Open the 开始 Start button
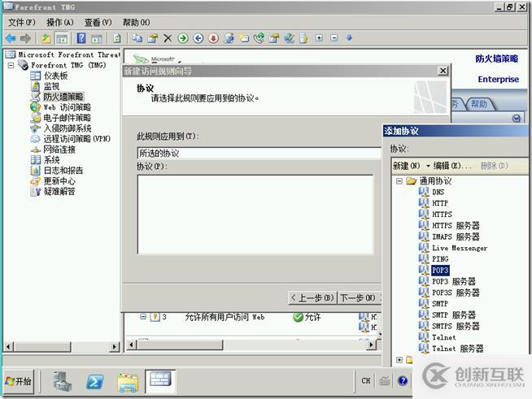Image resolution: width=532 pixels, height=399 pixels. tap(19, 381)
